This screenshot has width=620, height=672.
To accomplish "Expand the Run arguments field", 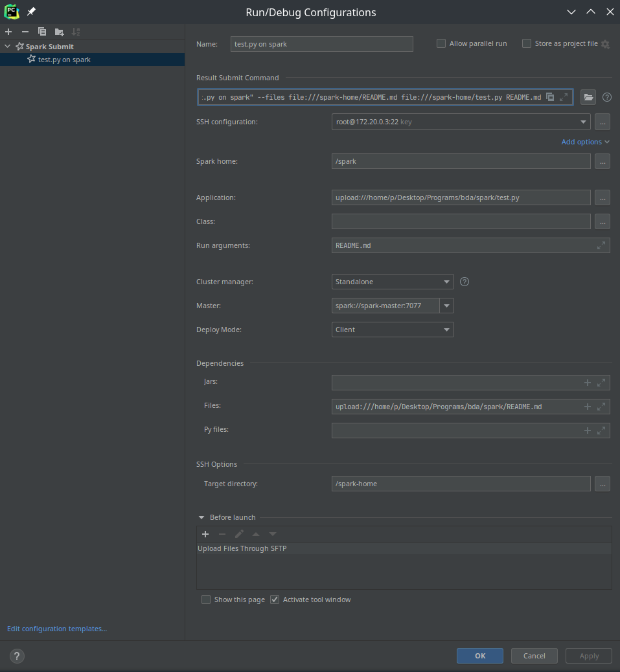I will pyautogui.click(x=601, y=245).
